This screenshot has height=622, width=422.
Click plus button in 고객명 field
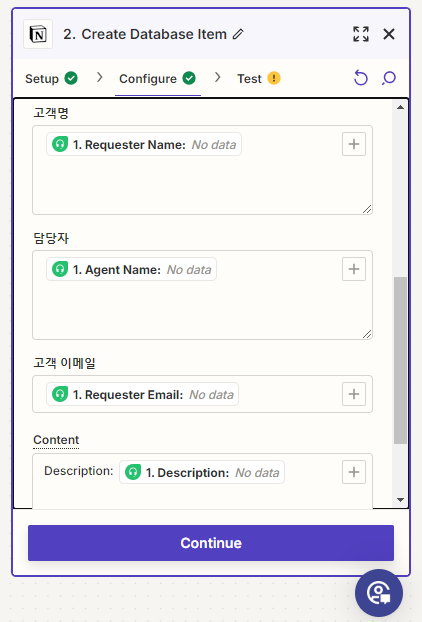click(354, 144)
